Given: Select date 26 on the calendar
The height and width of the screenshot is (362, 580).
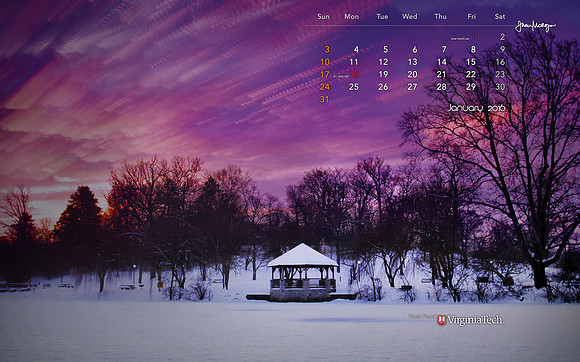Looking at the screenshot, I should [383, 87].
